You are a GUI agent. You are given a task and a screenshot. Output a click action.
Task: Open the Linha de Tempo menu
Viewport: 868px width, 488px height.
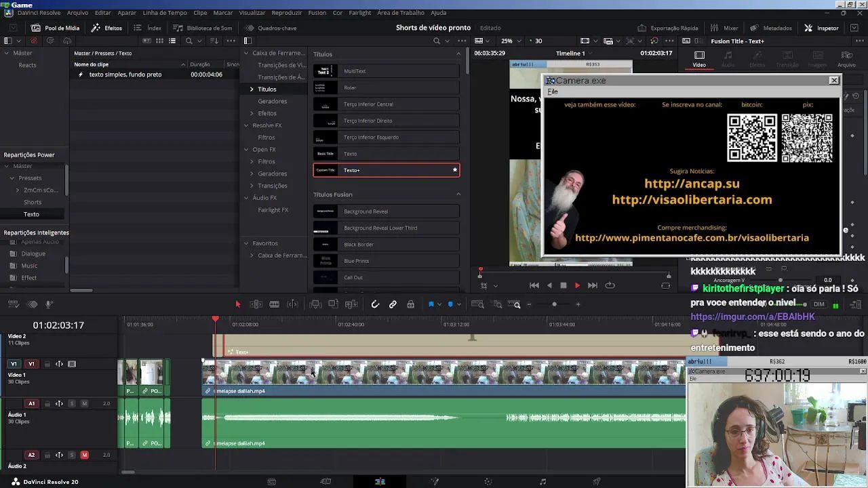click(165, 13)
